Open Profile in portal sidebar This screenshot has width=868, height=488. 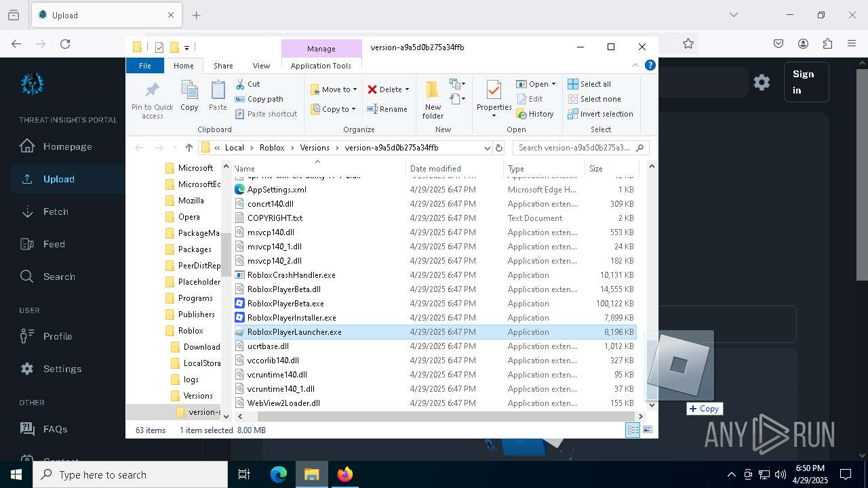46,336
